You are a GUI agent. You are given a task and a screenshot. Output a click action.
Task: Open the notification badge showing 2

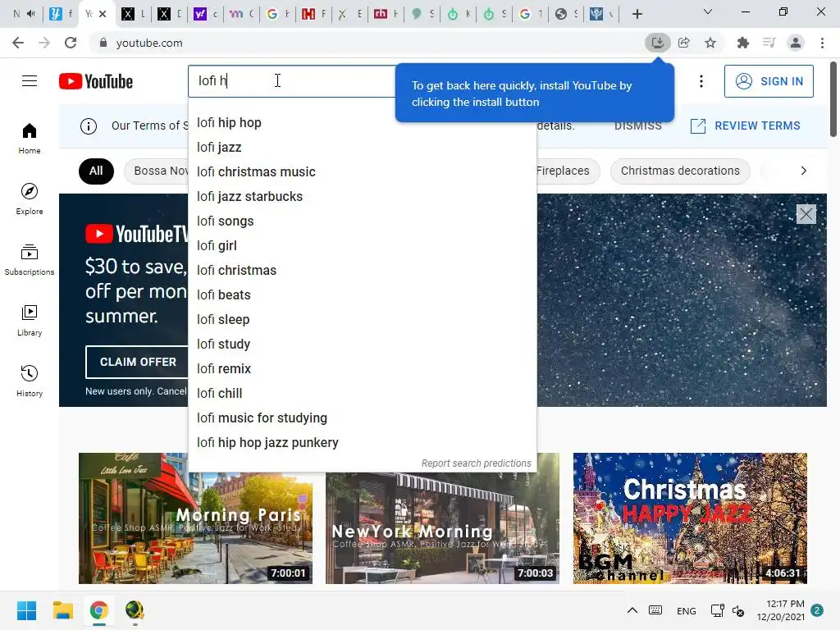(817, 610)
